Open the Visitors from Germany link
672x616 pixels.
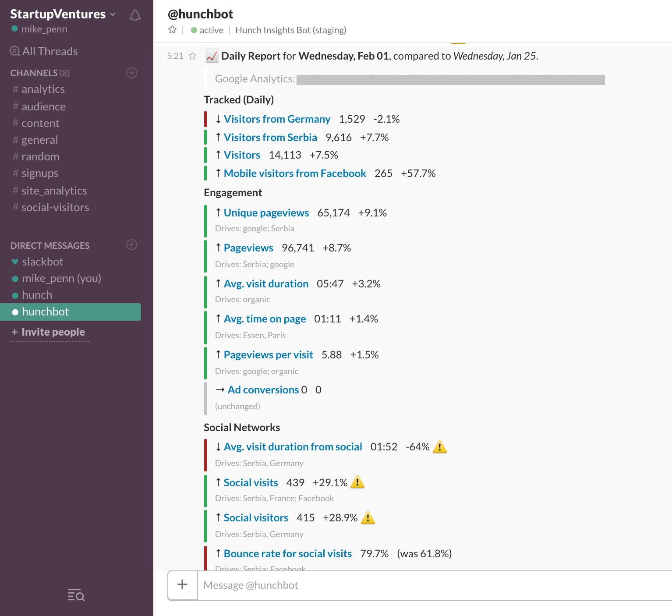277,119
